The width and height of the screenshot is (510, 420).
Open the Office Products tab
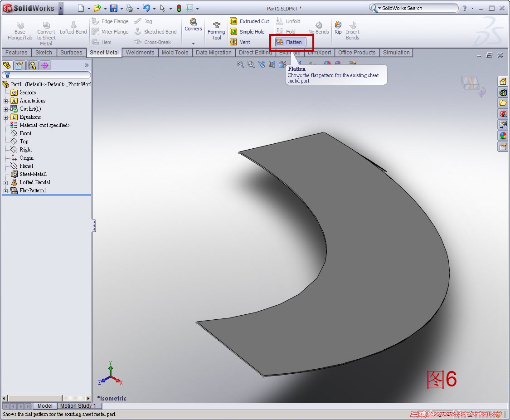[356, 53]
